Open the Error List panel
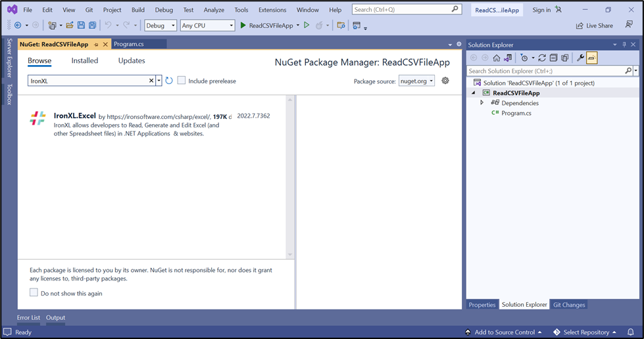 click(28, 317)
